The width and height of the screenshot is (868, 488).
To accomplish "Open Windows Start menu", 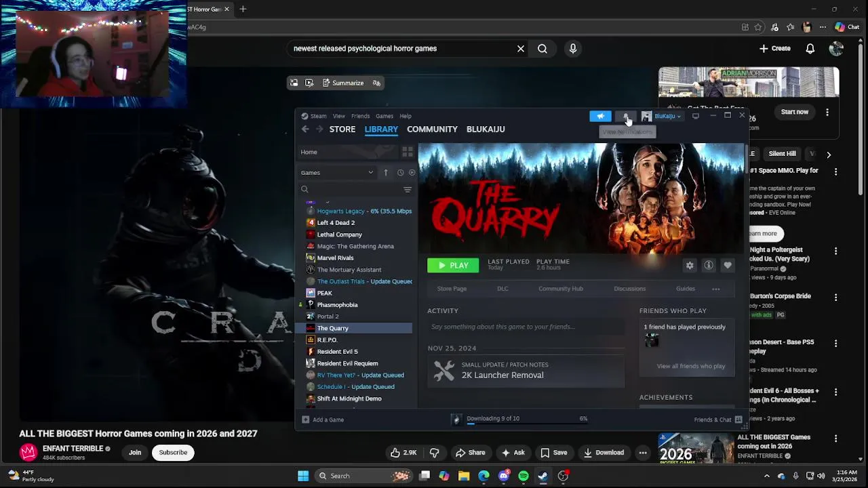I will [x=303, y=476].
